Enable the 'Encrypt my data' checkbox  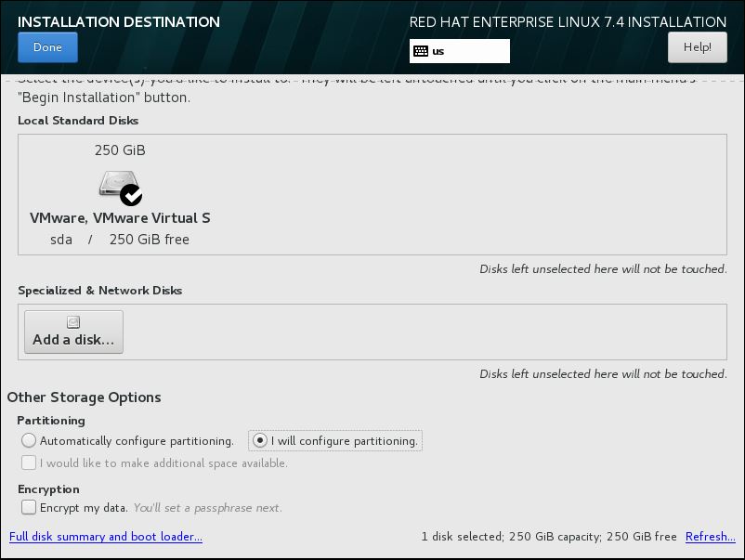click(x=30, y=508)
